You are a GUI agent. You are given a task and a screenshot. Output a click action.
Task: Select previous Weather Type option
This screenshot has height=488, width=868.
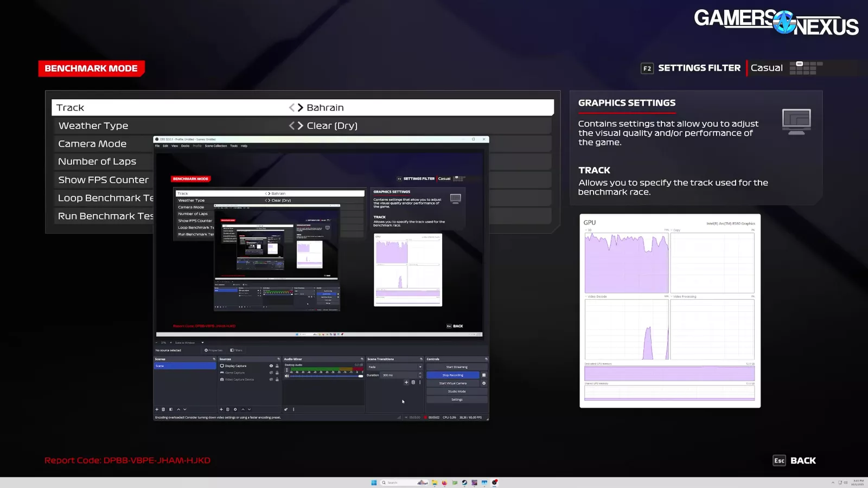(x=292, y=126)
